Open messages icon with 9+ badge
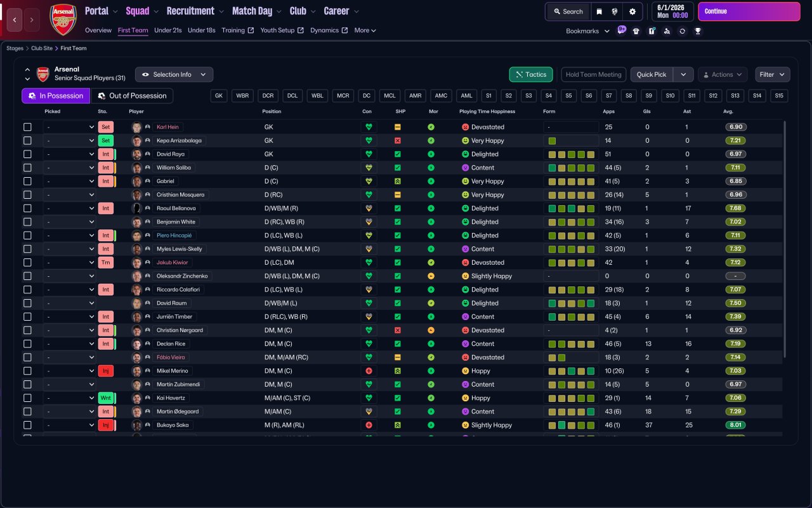The image size is (812, 508). tap(621, 30)
